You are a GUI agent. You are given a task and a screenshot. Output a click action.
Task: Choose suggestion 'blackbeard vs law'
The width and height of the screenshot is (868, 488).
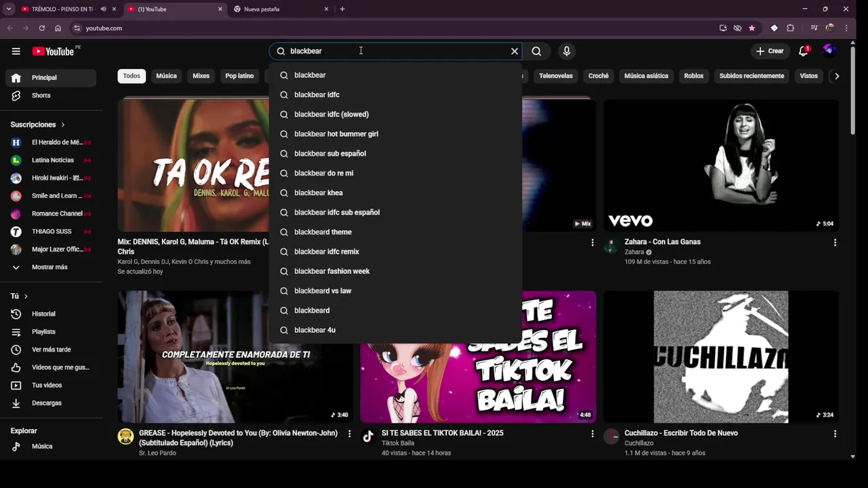coord(395,291)
